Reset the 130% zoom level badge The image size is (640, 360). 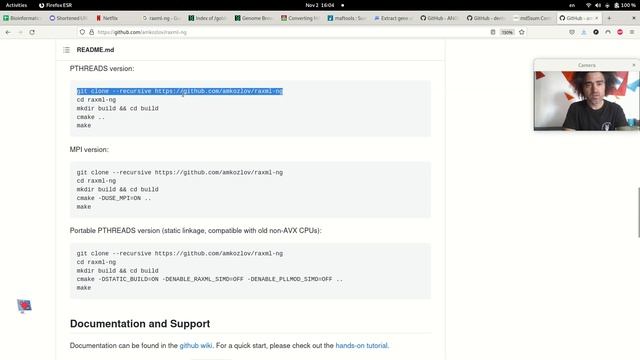tap(507, 32)
